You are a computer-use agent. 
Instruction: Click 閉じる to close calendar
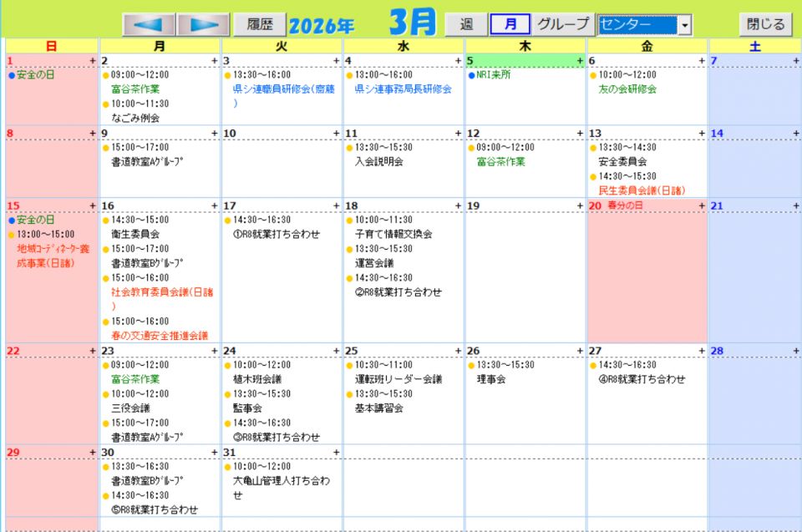765,24
